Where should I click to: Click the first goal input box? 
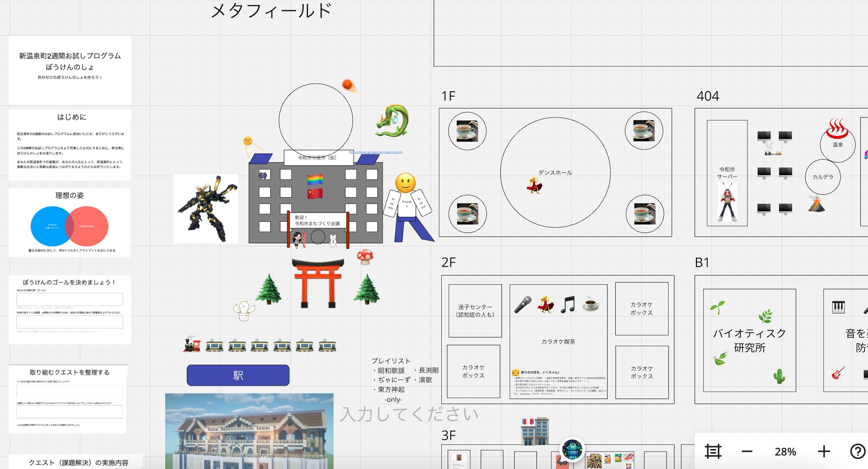coord(70,299)
